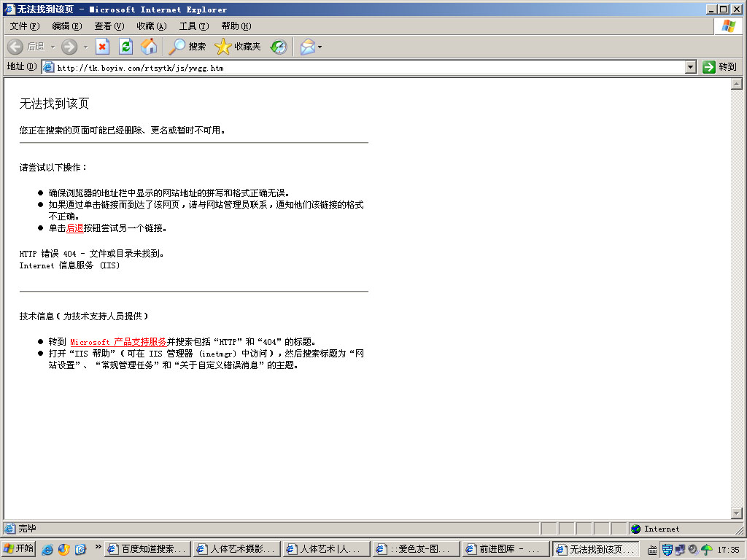
Task: Click the 后退 link in the error page
Action: click(75, 228)
